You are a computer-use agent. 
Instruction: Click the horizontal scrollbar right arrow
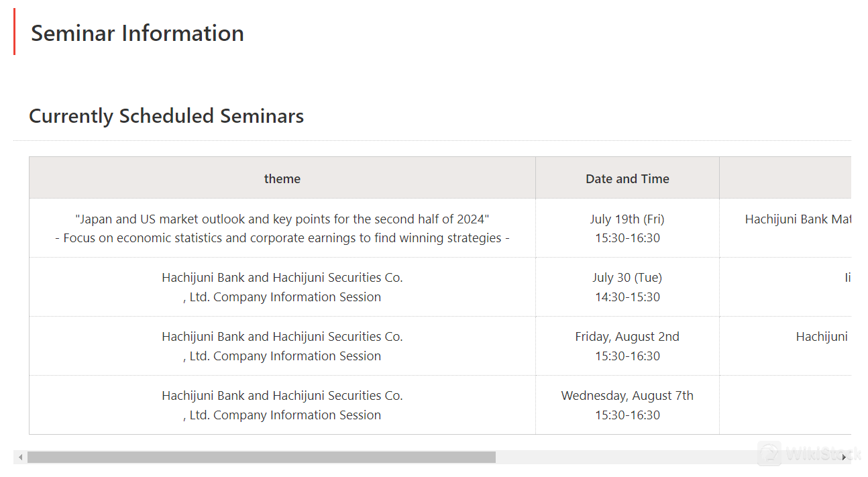pos(844,458)
